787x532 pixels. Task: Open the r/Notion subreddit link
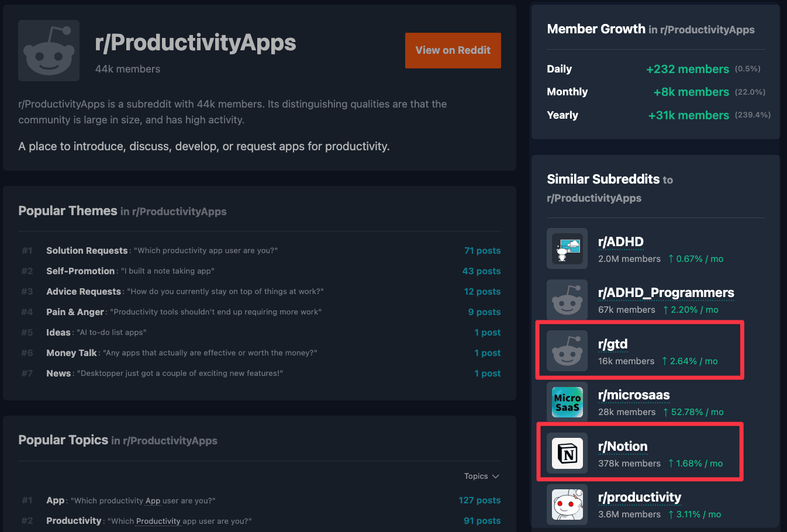coord(623,446)
